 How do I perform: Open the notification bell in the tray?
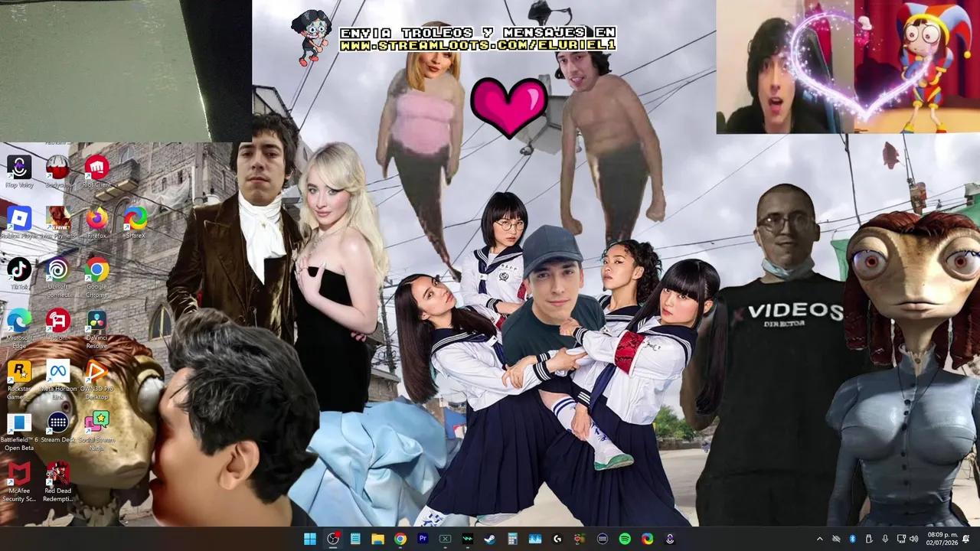click(x=966, y=539)
